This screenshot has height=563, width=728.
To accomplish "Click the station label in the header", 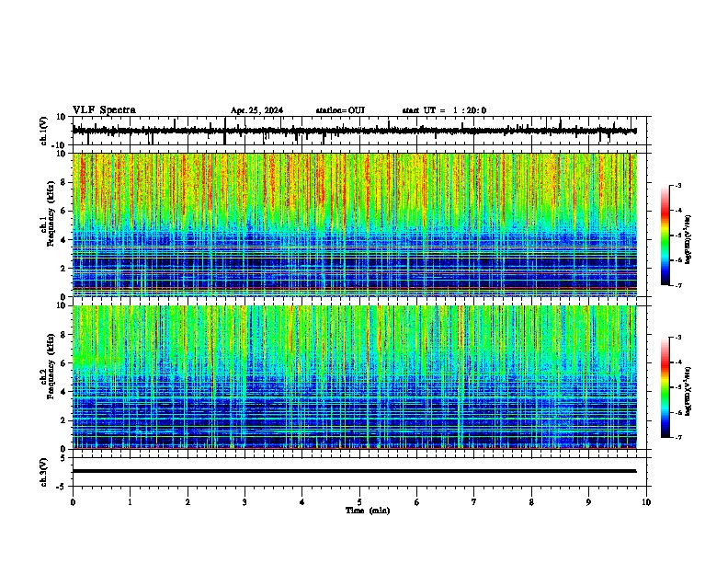I will tap(340, 110).
